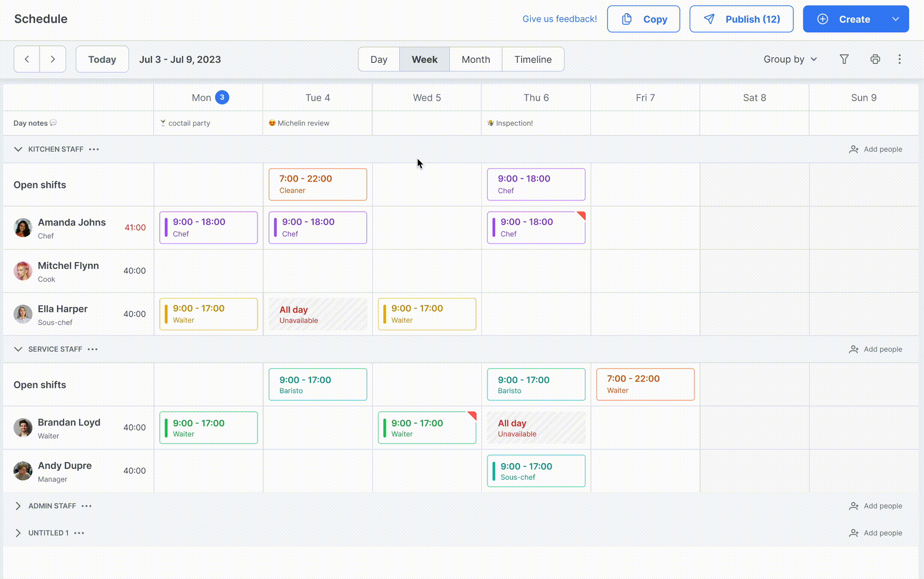Click the filter icon to filter schedule
924x579 pixels.
tap(844, 59)
